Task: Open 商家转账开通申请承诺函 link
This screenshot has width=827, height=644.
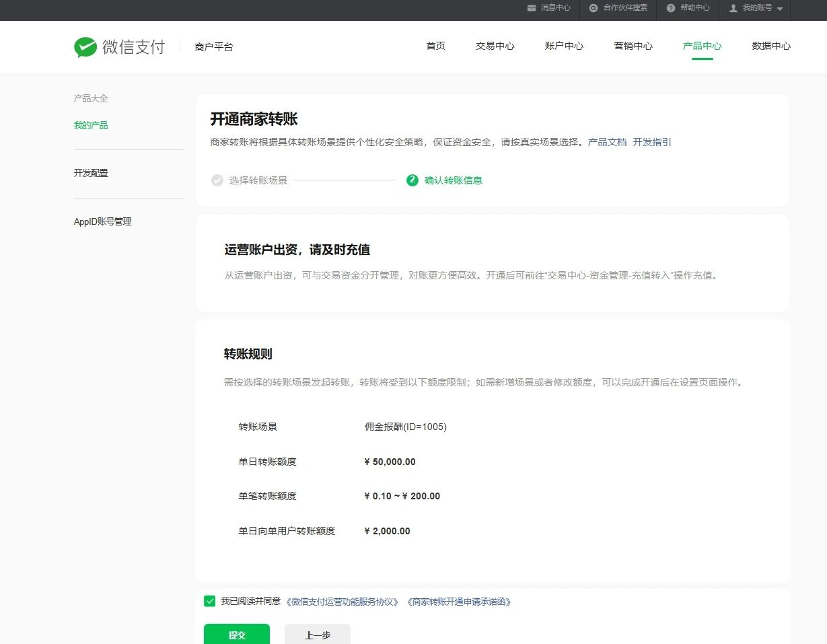Action: pos(459,602)
